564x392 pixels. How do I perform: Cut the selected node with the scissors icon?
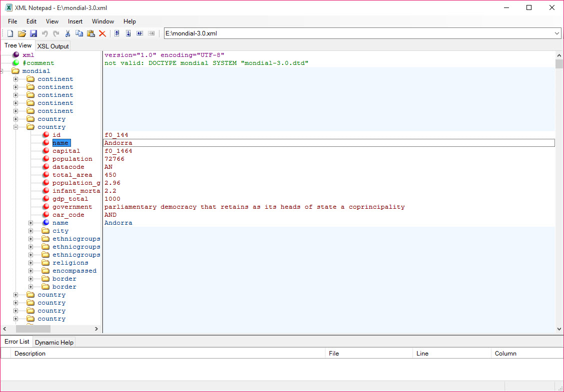coord(67,33)
